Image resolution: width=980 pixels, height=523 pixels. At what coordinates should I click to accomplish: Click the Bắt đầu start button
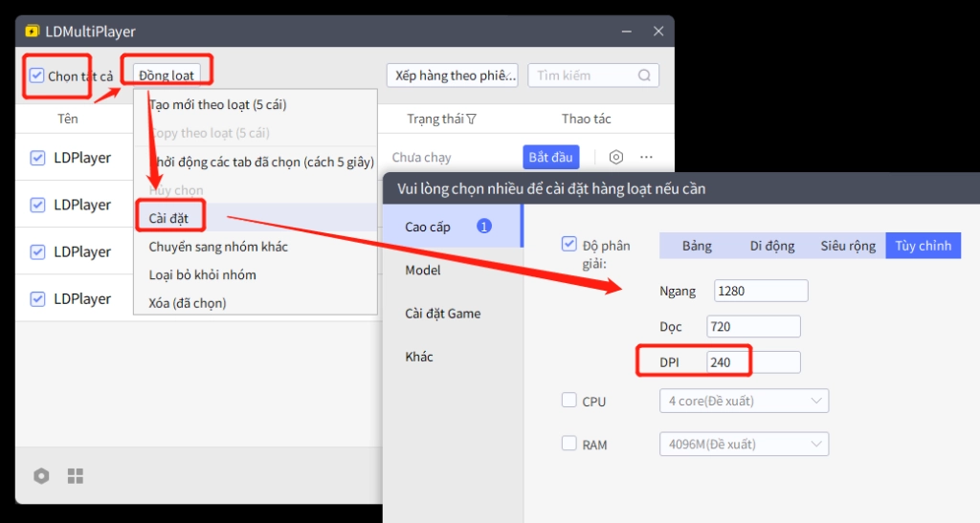[x=550, y=157]
